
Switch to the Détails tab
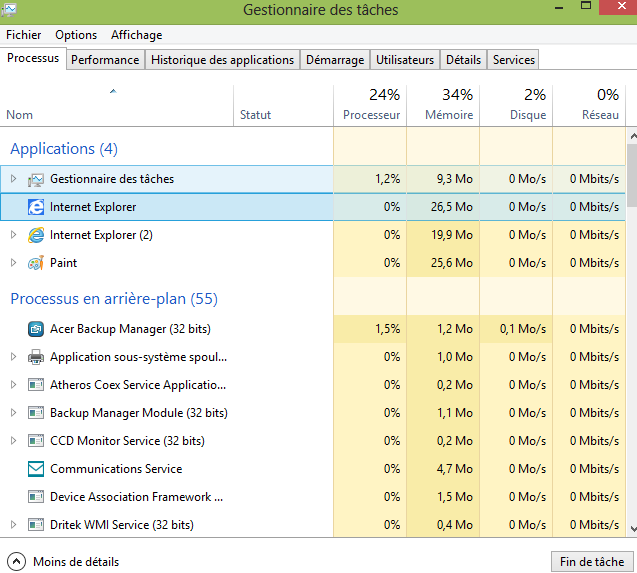coord(463,60)
